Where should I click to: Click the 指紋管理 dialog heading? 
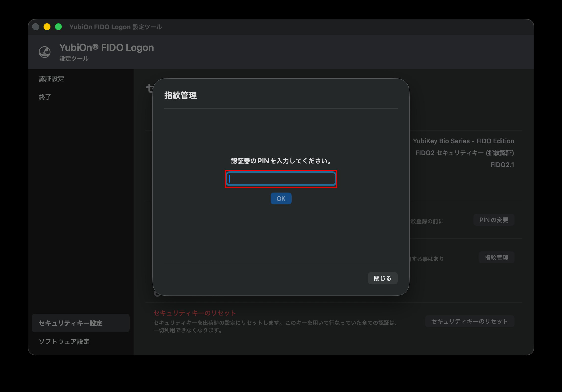[x=181, y=95]
